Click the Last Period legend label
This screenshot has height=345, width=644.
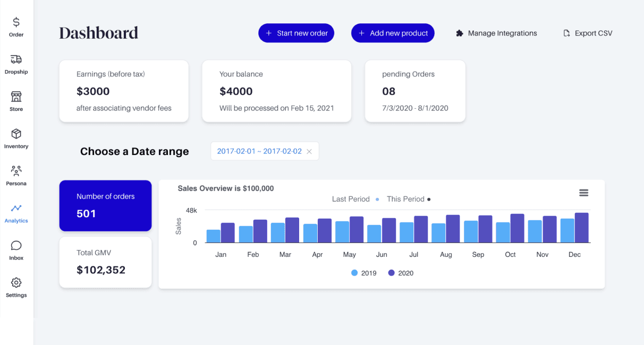(x=351, y=199)
